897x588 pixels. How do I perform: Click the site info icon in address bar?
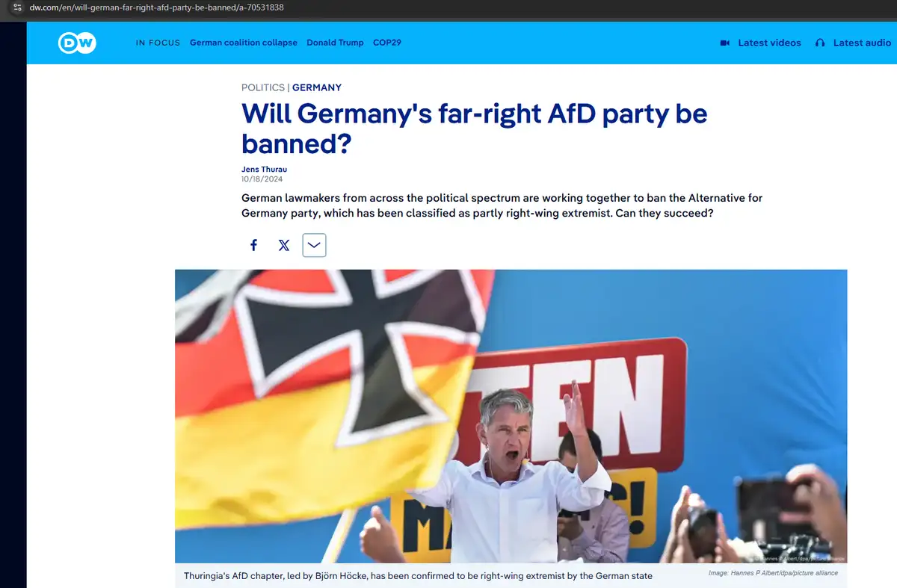click(x=17, y=7)
